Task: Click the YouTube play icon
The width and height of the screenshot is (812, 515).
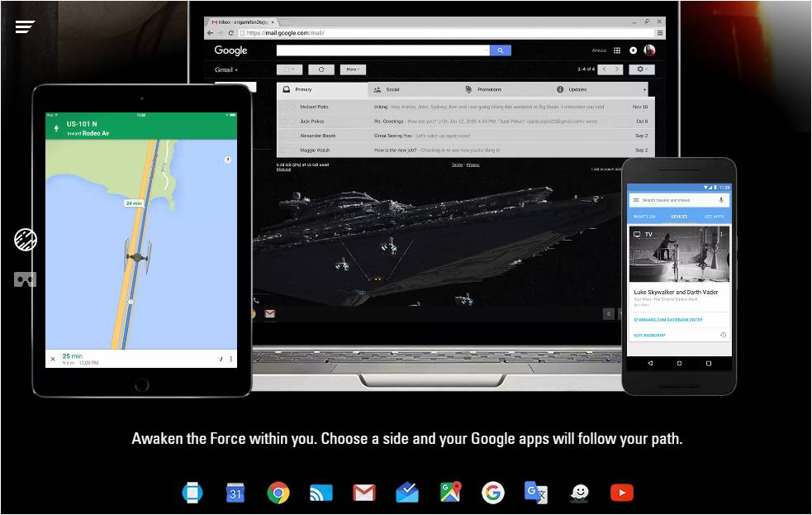Action: point(622,493)
